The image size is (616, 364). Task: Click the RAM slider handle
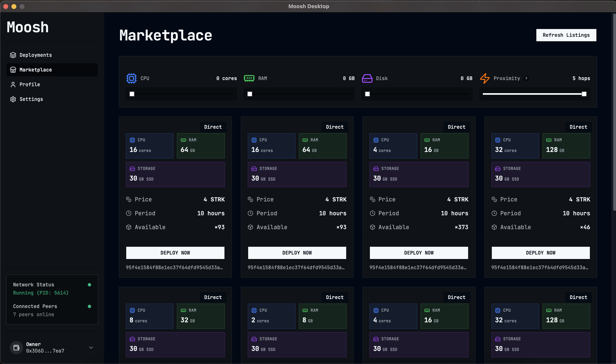(x=250, y=94)
